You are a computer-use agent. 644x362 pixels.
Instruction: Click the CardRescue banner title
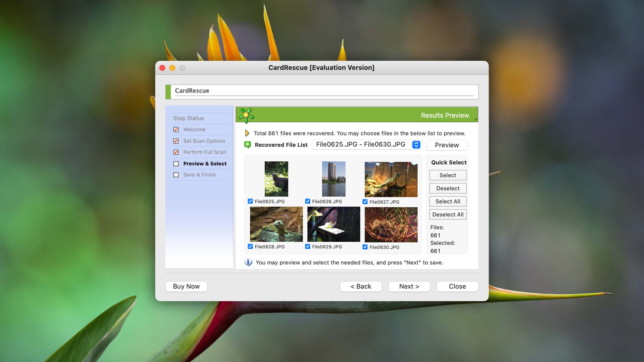point(192,90)
